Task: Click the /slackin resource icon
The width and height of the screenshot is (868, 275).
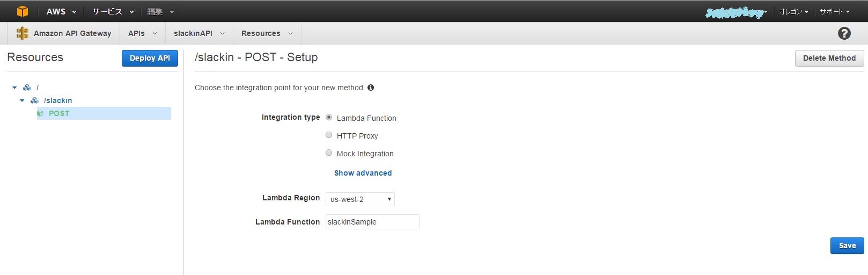Action: (x=34, y=100)
